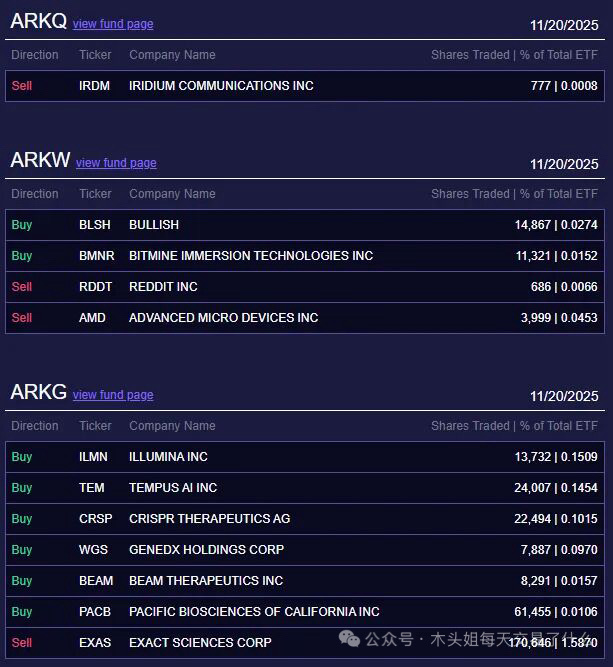Screen dimensions: 613x667
Task: Click the ARKW section date 11/20/2025
Action: click(x=564, y=165)
